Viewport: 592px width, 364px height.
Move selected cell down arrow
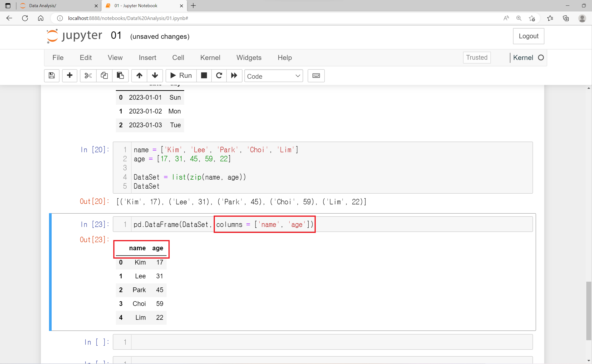pos(155,76)
